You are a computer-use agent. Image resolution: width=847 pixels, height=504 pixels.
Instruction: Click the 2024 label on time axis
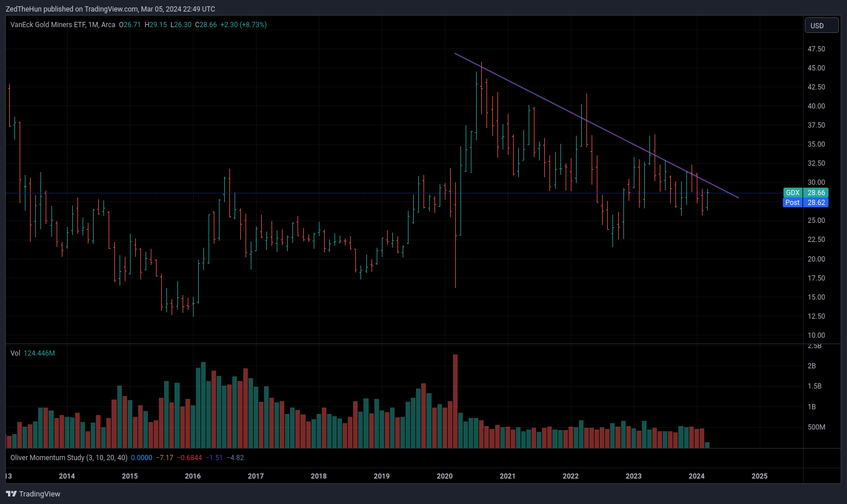pyautogui.click(x=696, y=476)
